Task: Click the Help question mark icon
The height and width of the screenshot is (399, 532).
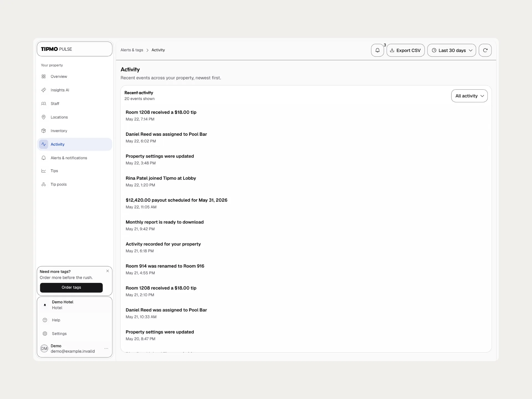Action: point(45,320)
